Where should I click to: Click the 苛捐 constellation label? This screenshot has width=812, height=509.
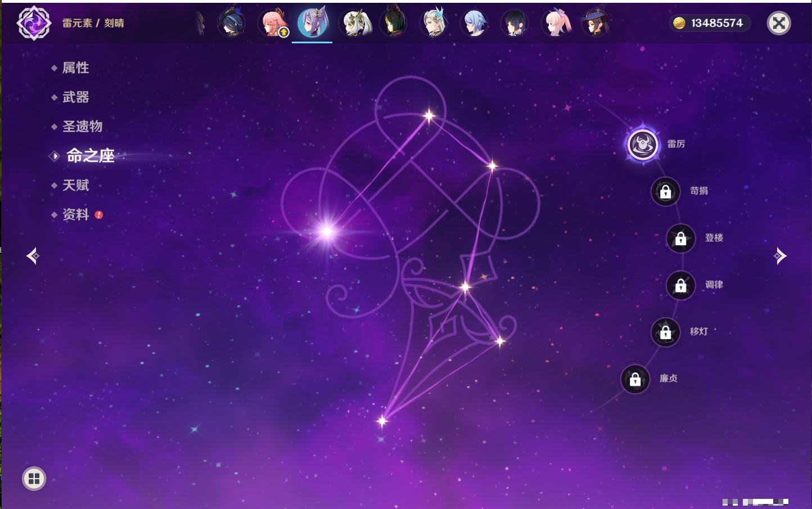coord(699,191)
